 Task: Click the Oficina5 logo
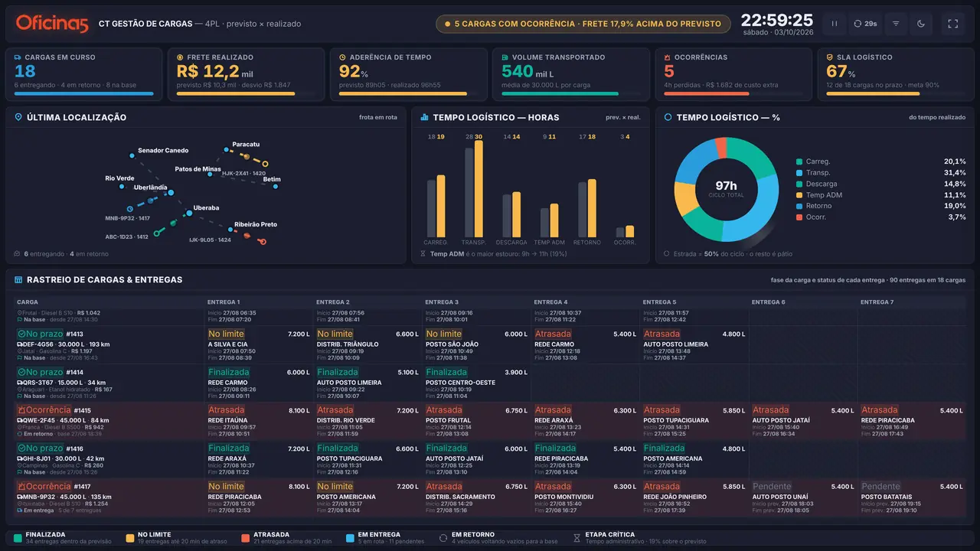tap(52, 24)
